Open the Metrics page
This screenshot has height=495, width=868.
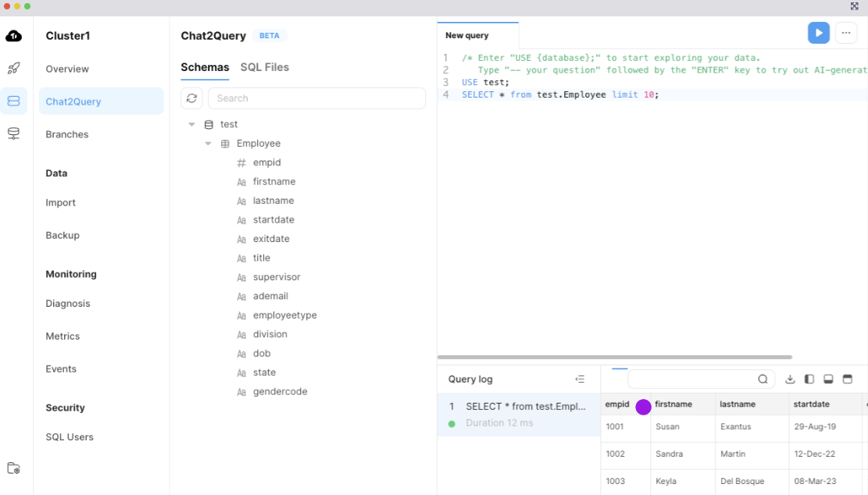click(x=63, y=336)
